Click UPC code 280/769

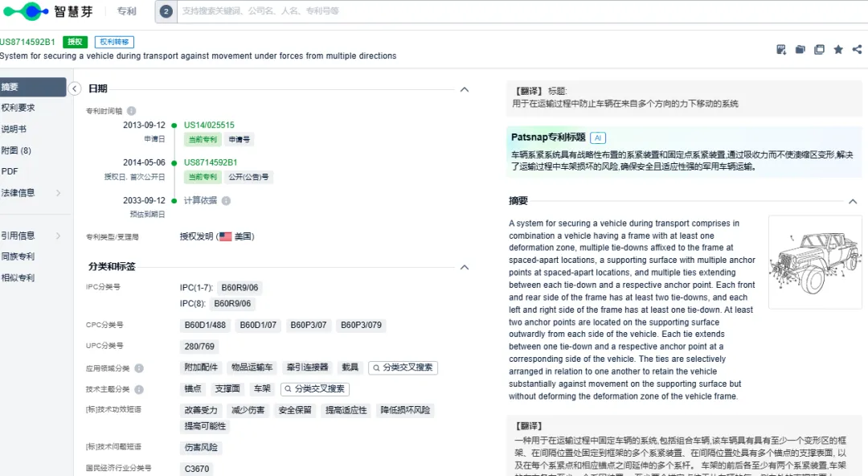tap(199, 347)
